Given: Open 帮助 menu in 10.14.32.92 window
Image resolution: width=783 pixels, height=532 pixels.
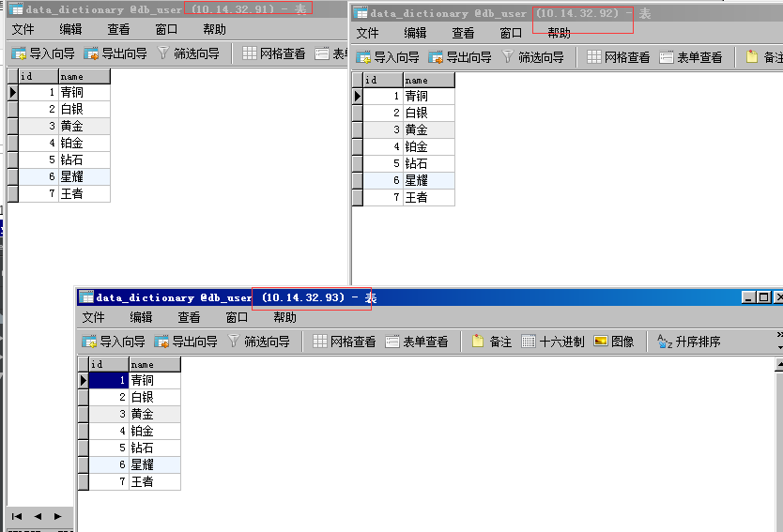Looking at the screenshot, I should (x=559, y=33).
